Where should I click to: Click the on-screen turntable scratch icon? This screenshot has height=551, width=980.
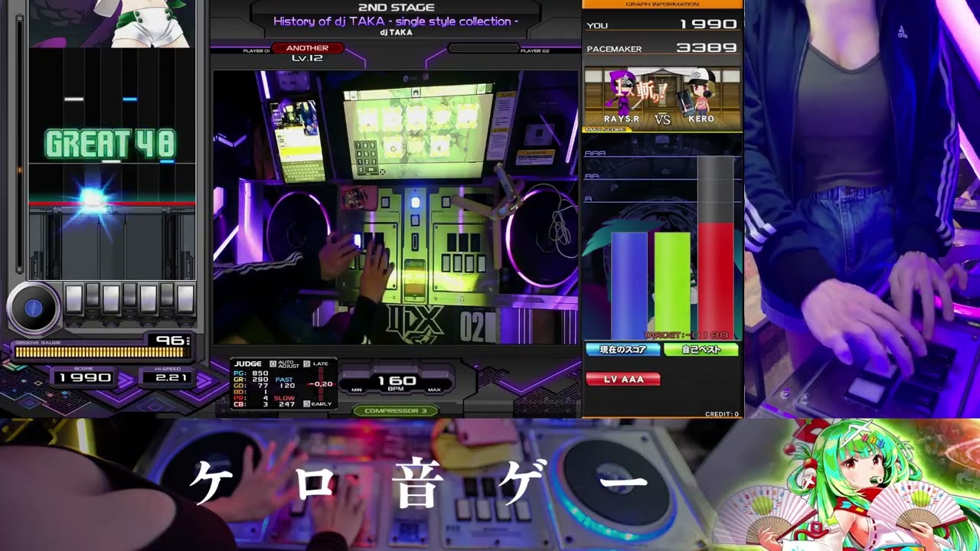click(x=33, y=308)
